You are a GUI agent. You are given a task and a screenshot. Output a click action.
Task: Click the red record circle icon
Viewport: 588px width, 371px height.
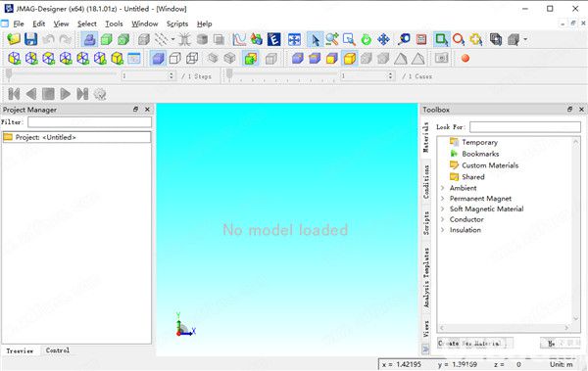(x=465, y=59)
